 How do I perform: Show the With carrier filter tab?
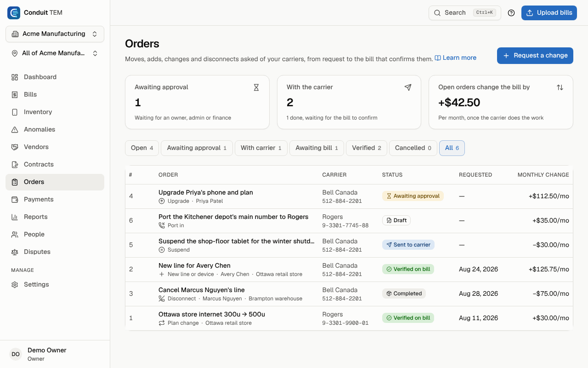click(261, 148)
